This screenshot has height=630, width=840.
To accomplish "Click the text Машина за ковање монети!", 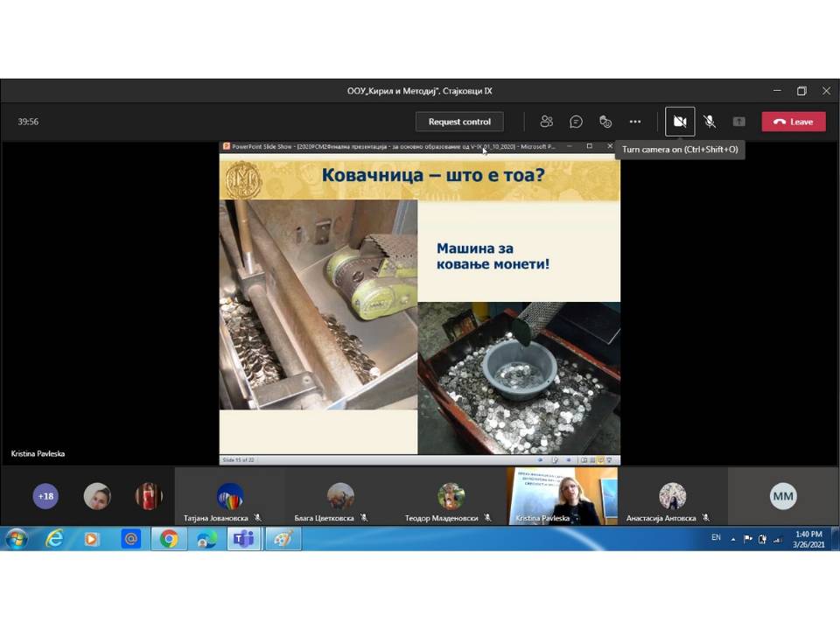I will (x=493, y=256).
